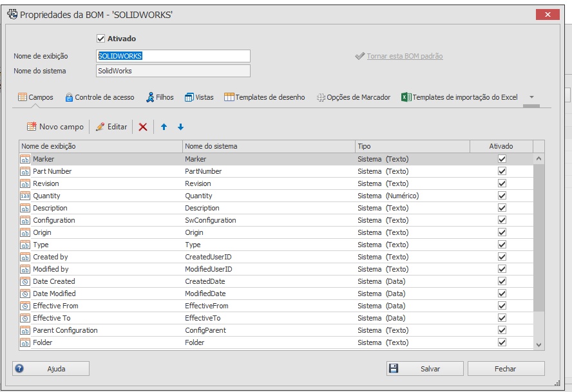This screenshot has width=572, height=392.
Task: Sort by Nome do sistema column header
Action: point(269,146)
